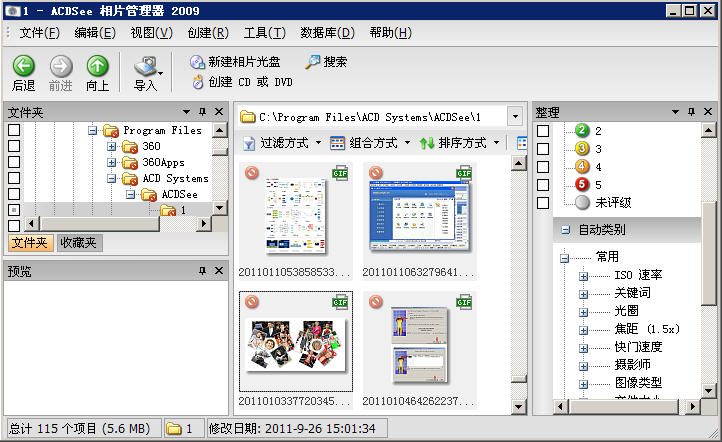Click the Create CD or DVD (创建 CD 或 DVD) icon

coord(198,82)
